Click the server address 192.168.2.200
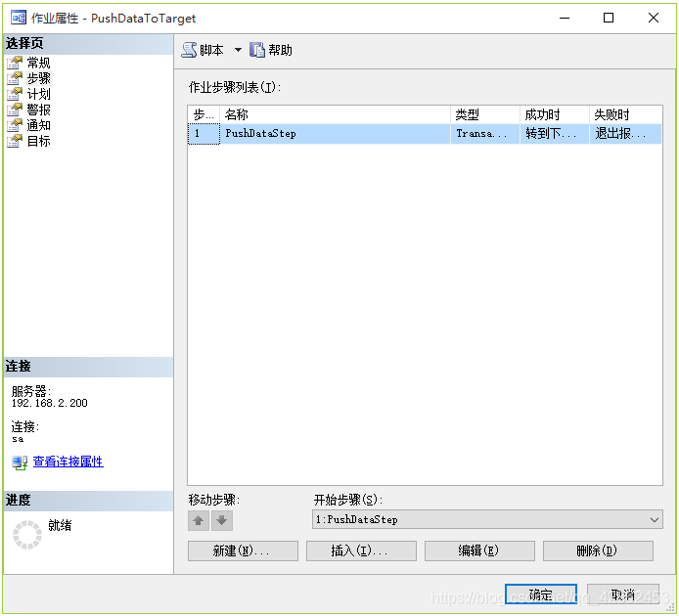The height and width of the screenshot is (616, 679). [49, 403]
